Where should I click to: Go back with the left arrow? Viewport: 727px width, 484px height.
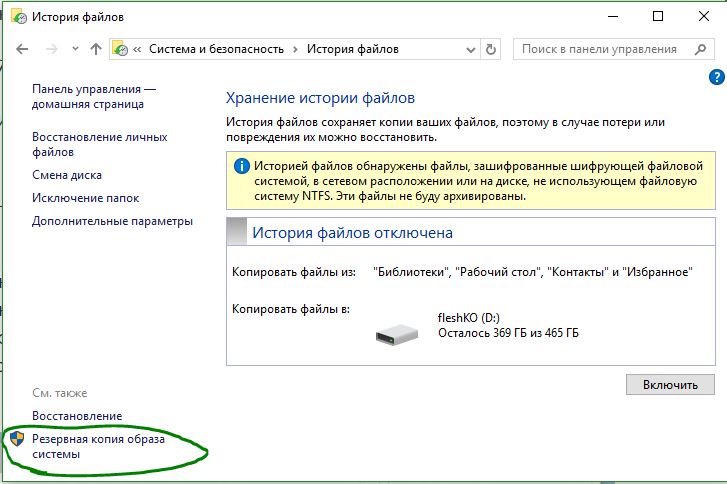(22, 49)
